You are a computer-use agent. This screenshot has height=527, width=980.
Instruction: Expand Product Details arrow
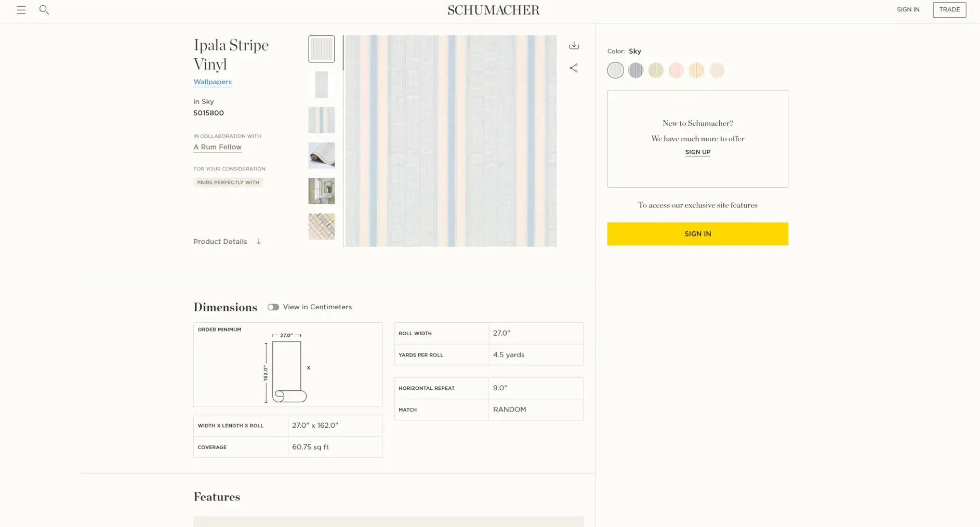tap(258, 242)
